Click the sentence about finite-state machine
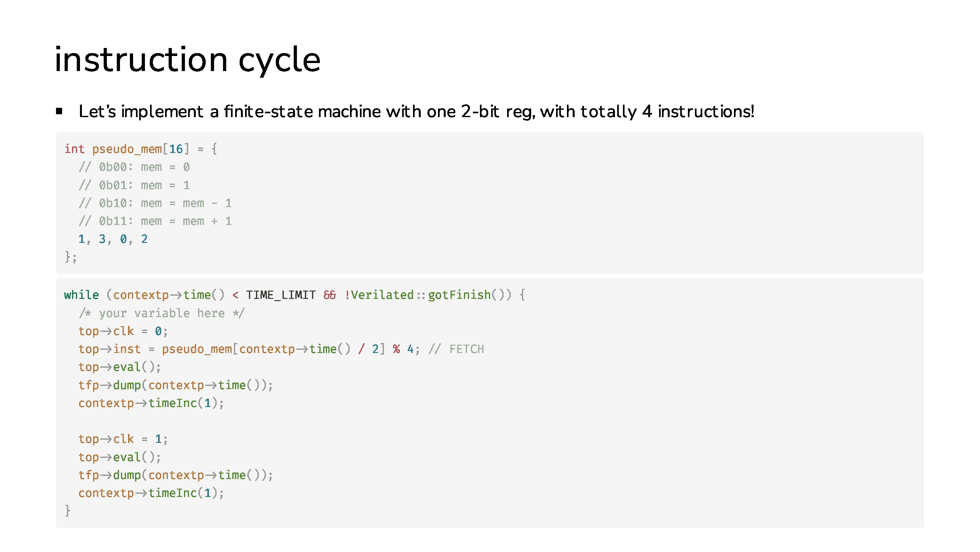 pos(416,111)
